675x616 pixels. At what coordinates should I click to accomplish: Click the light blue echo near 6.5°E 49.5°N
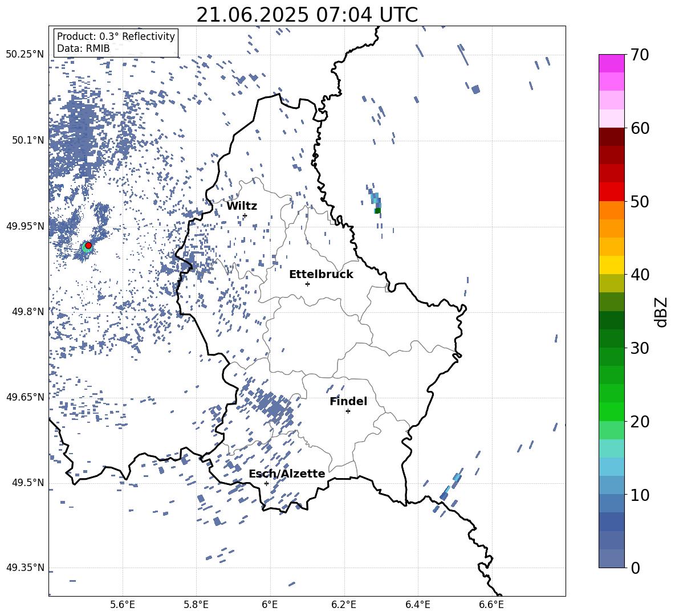click(457, 477)
